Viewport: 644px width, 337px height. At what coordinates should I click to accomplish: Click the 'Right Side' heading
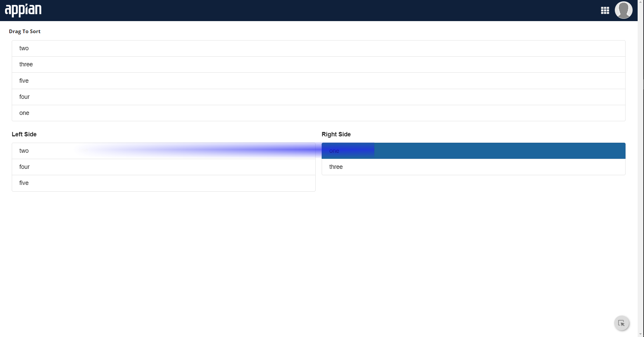pos(336,134)
